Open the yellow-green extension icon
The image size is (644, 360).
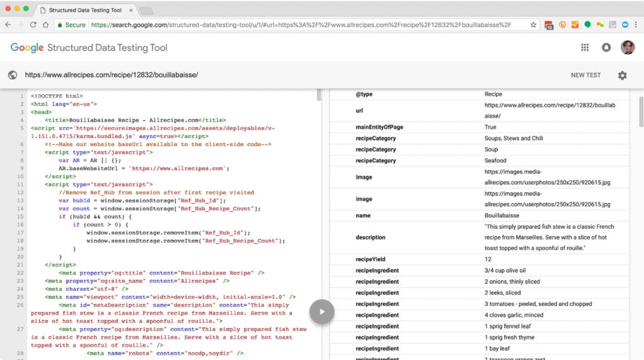(600, 25)
